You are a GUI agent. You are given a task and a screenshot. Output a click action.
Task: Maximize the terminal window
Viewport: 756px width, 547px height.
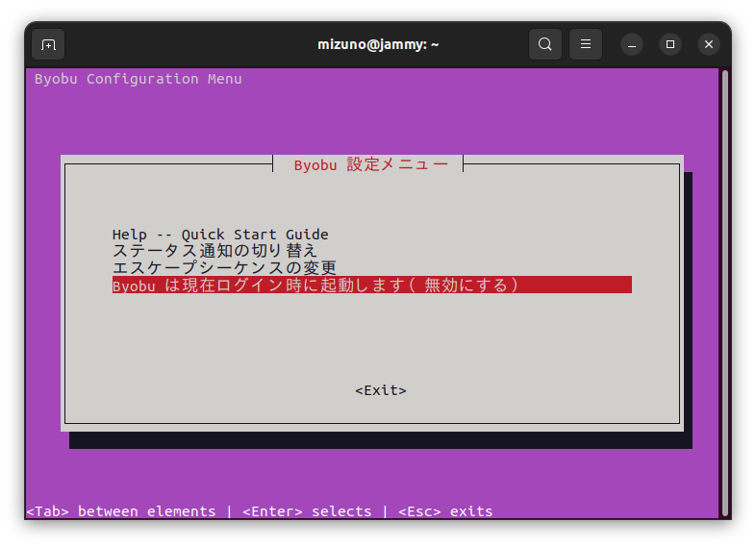tap(670, 45)
